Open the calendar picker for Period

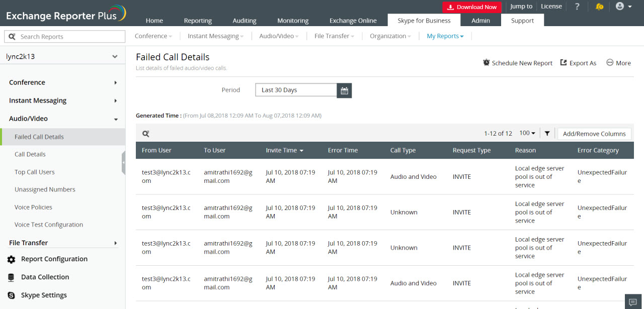pyautogui.click(x=344, y=90)
